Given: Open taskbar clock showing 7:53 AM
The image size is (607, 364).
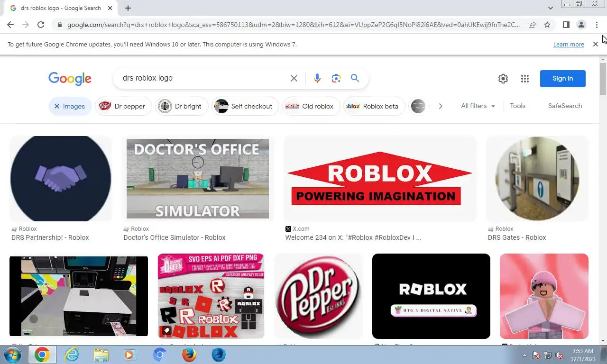Looking at the screenshot, I should (x=582, y=355).
